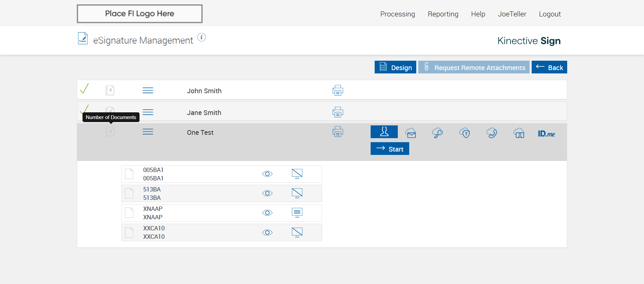View the XNAAP document with eye icon

coord(267,213)
